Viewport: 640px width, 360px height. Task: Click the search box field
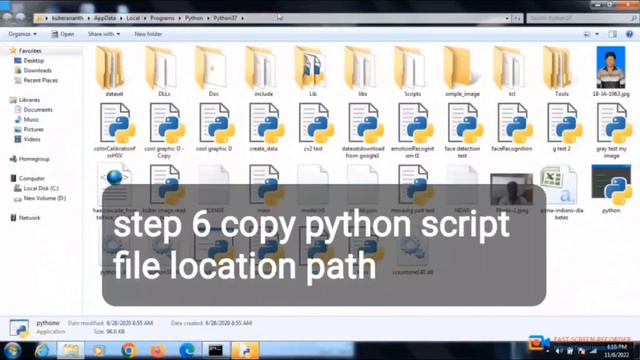tap(582, 18)
